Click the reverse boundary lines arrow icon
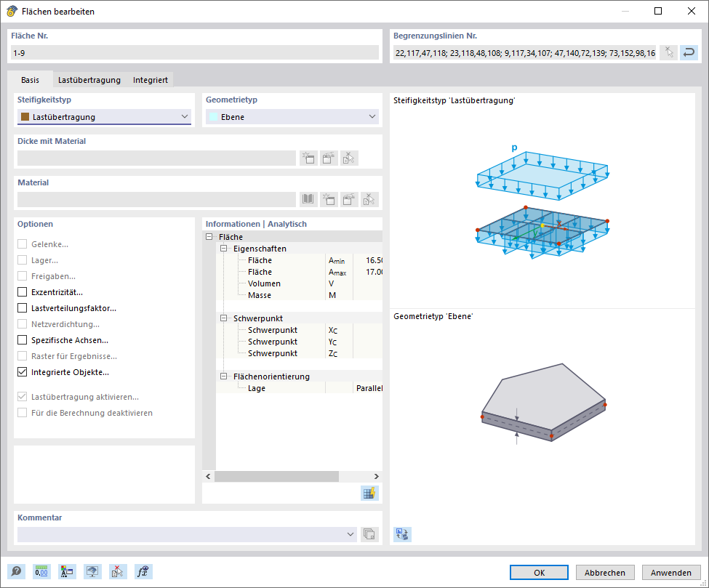This screenshot has height=588, width=709. coord(689,53)
